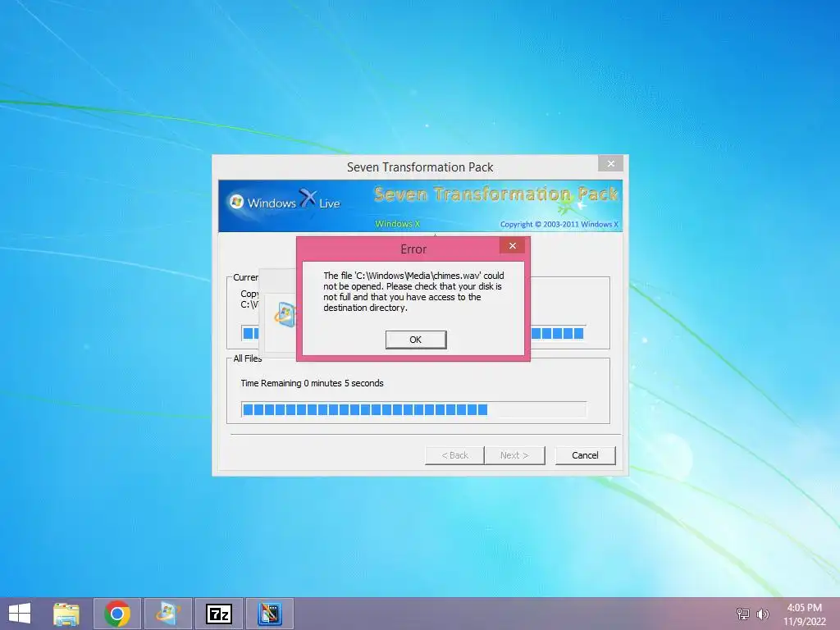Click the chimes.wav error message text
Viewport: 840px width, 630px height.
click(413, 291)
